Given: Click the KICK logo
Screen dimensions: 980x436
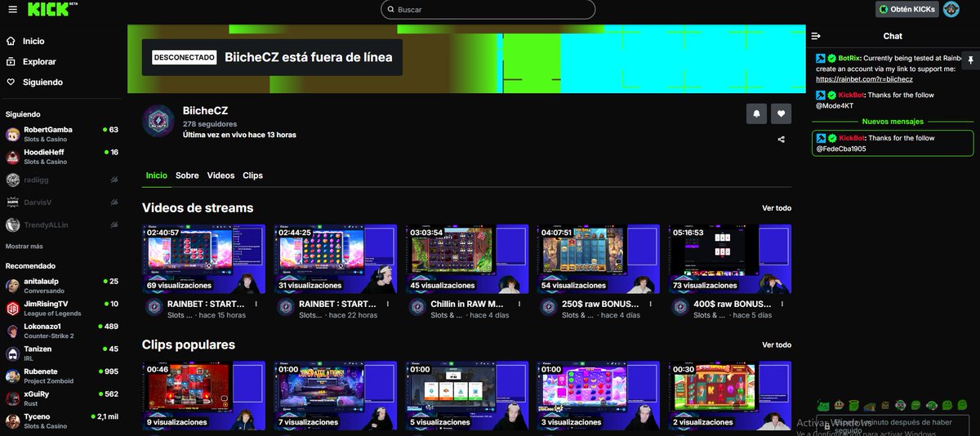Looking at the screenshot, I should pos(48,9).
